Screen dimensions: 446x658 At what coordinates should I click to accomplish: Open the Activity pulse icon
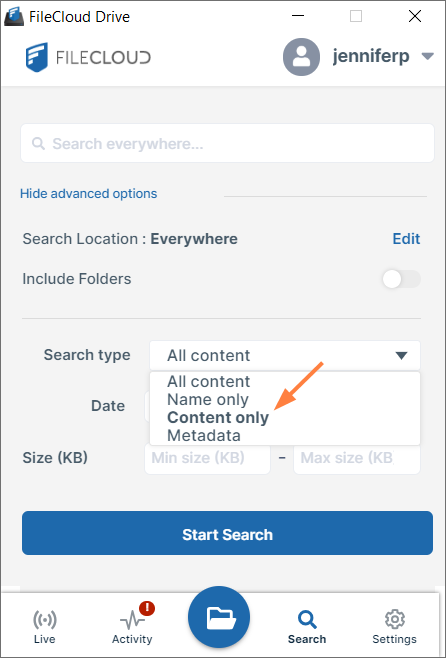click(x=132, y=620)
